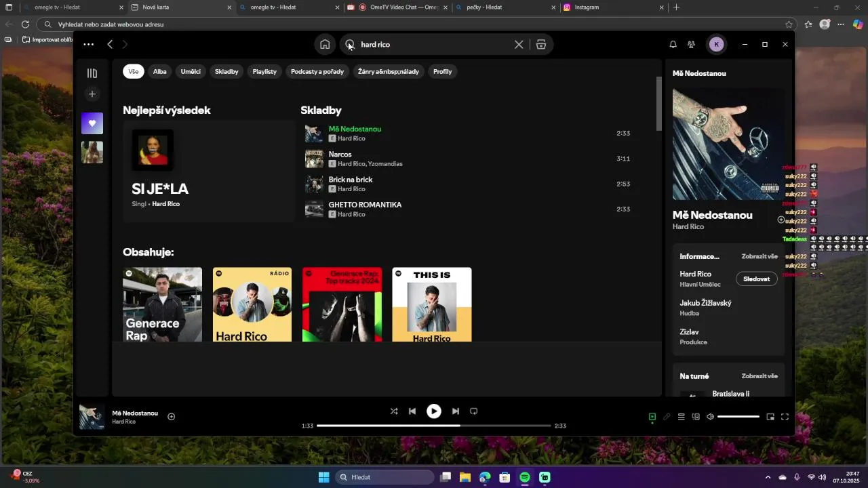The image size is (868, 488).
Task: Create a new playlist with plus icon
Action: (92, 94)
